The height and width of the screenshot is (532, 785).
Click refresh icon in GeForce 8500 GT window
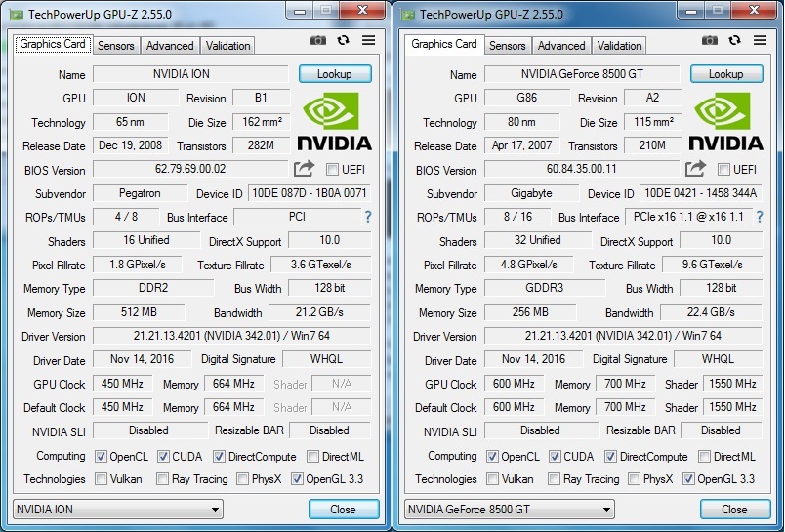tap(734, 40)
